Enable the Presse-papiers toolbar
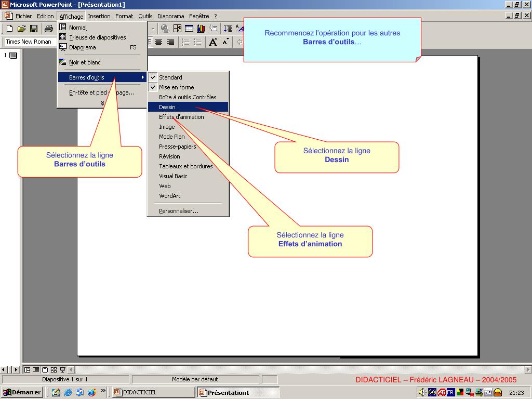 click(188, 147)
